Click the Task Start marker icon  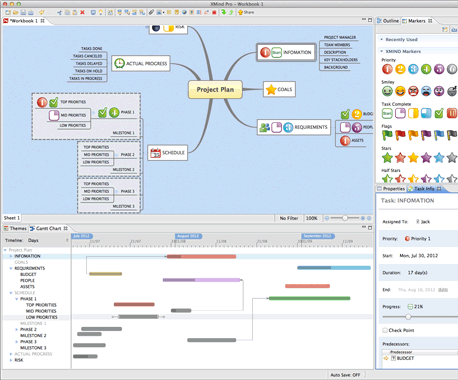(387, 113)
